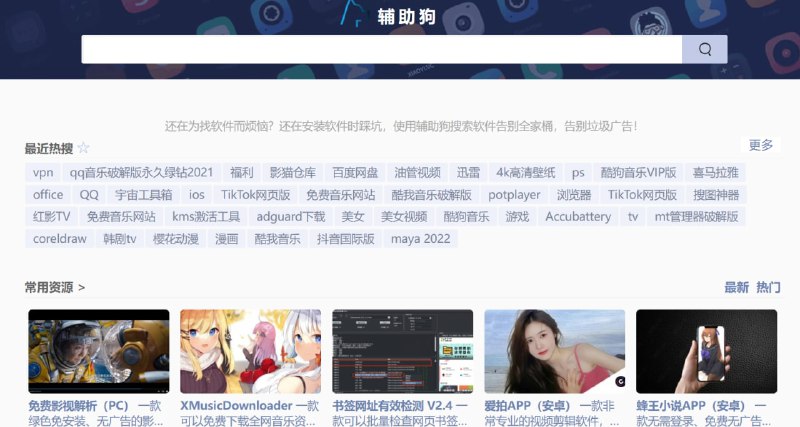Select the ios tag
The width and height of the screenshot is (800, 427).
pyautogui.click(x=196, y=194)
